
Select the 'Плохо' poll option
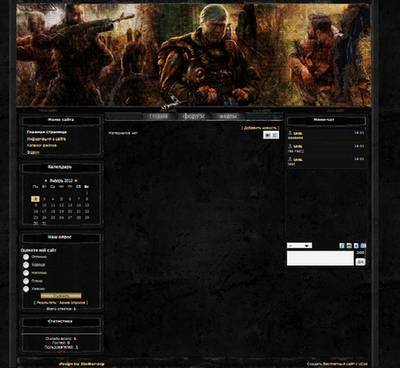click(26, 281)
